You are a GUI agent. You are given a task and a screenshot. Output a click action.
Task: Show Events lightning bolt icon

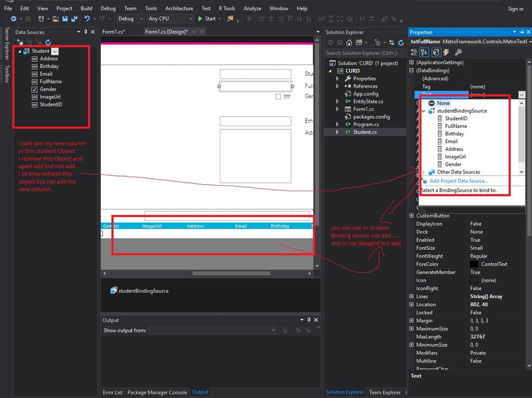tap(446, 52)
